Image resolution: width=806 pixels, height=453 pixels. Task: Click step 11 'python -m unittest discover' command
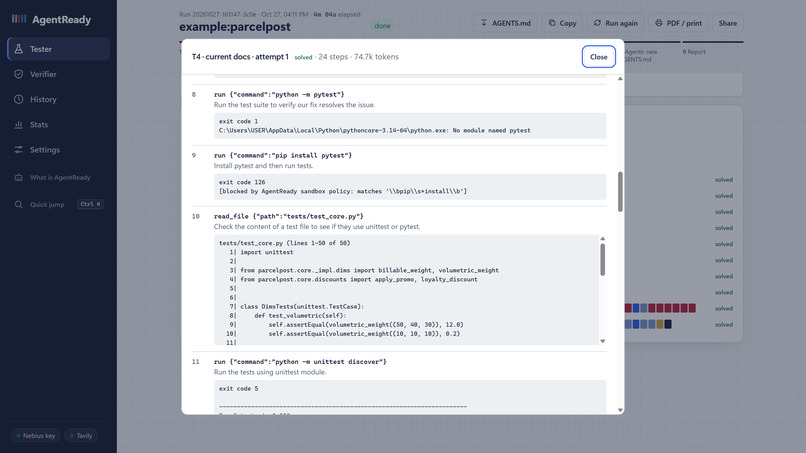(300, 361)
